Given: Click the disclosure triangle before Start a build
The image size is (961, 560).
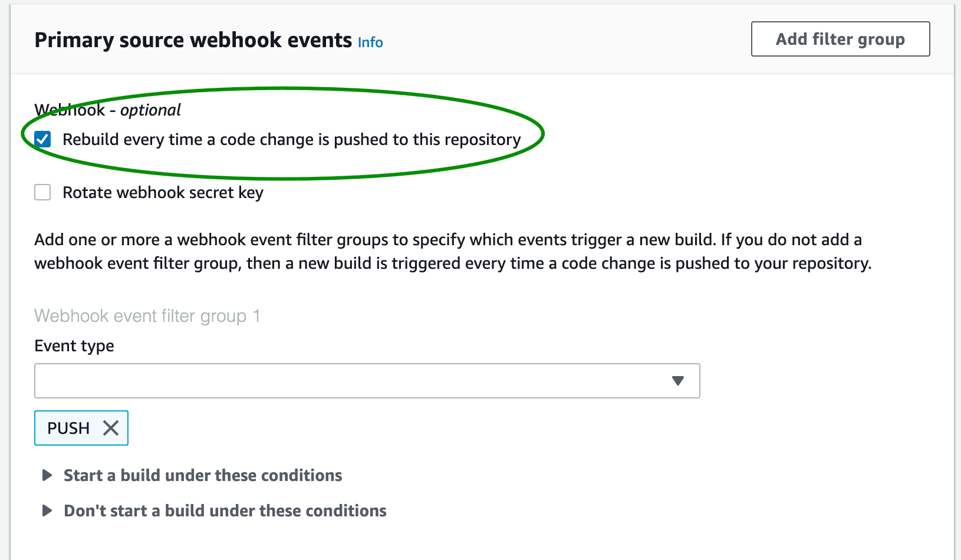Looking at the screenshot, I should tap(47, 475).
